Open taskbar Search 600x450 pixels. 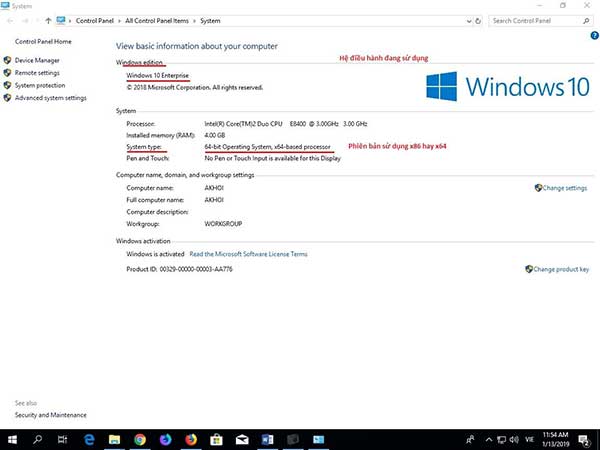[x=37, y=439]
